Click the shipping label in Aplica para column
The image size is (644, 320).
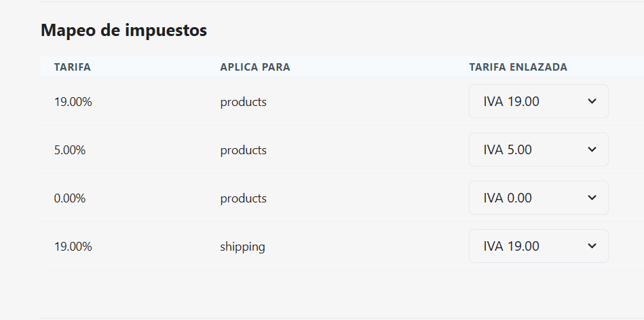[x=242, y=247]
